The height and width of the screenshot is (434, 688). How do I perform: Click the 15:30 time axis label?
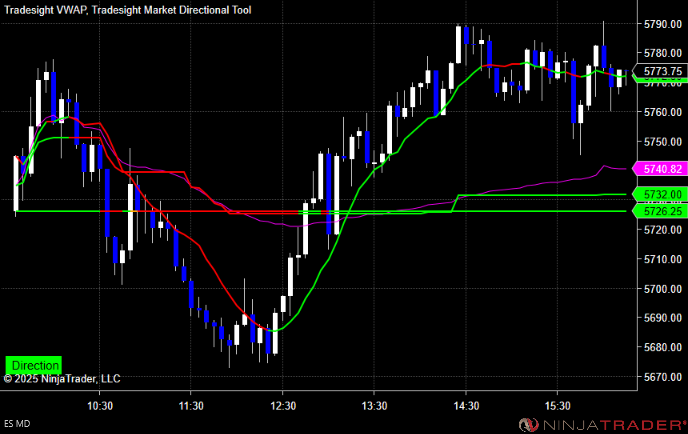coord(557,406)
